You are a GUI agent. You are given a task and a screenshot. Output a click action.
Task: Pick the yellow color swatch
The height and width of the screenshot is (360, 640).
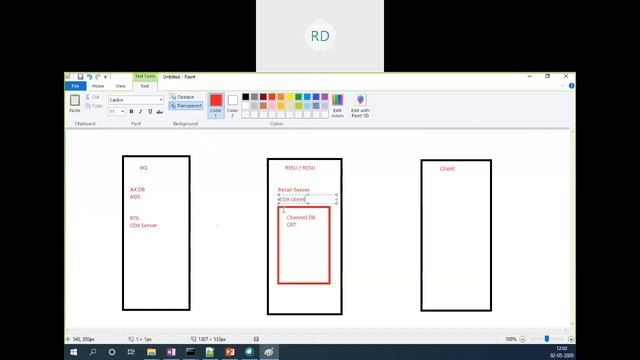click(x=289, y=97)
